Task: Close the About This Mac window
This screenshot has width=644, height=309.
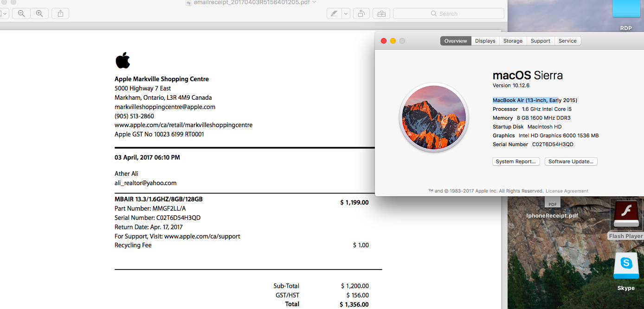Action: point(384,41)
